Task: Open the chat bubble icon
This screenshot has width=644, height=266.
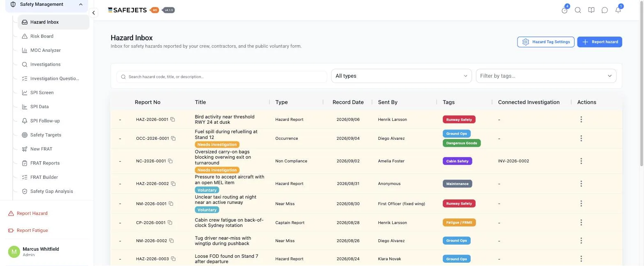Action: pyautogui.click(x=605, y=10)
